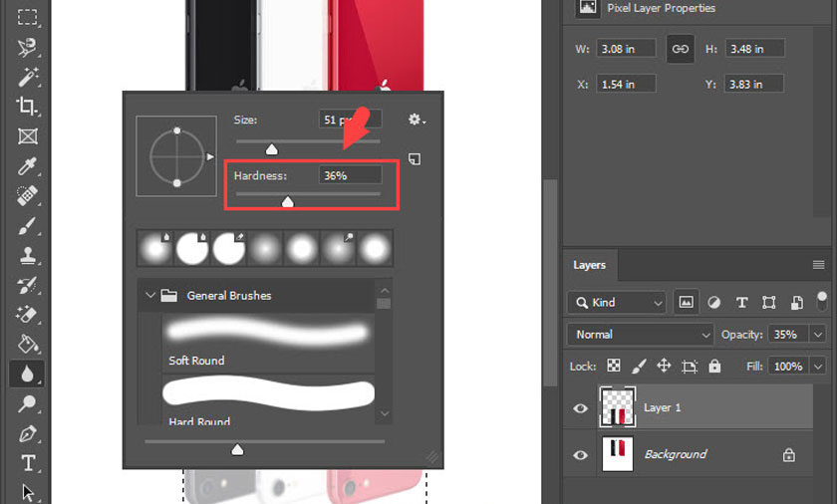
Task: Open the Normal blend mode dropdown
Action: pos(641,335)
